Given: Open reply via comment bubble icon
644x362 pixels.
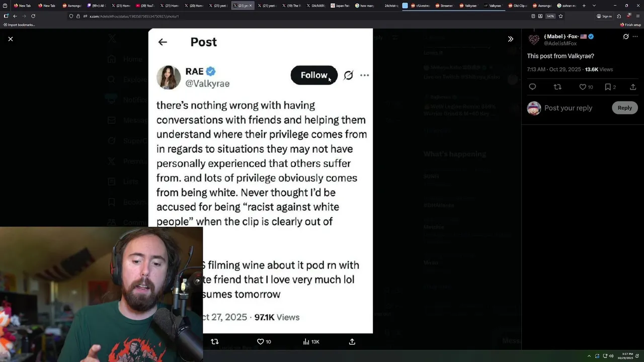Looking at the screenshot, I should click(x=532, y=87).
